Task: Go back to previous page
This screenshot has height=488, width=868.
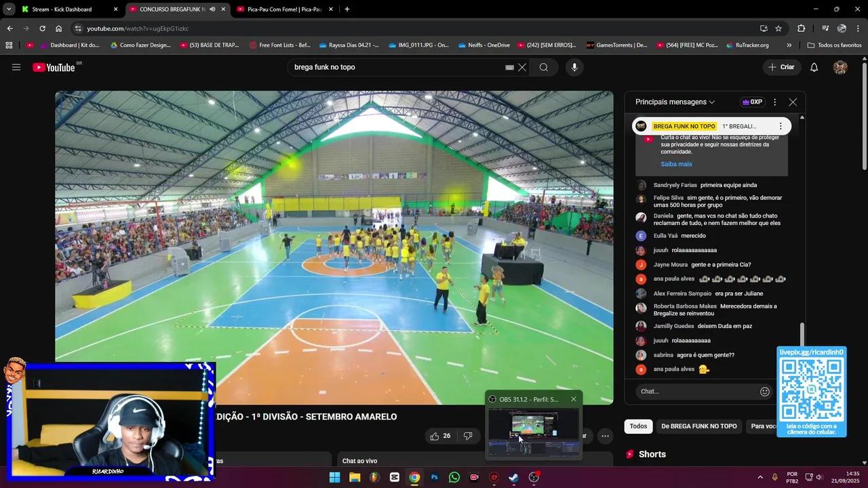Action: pyautogui.click(x=9, y=28)
